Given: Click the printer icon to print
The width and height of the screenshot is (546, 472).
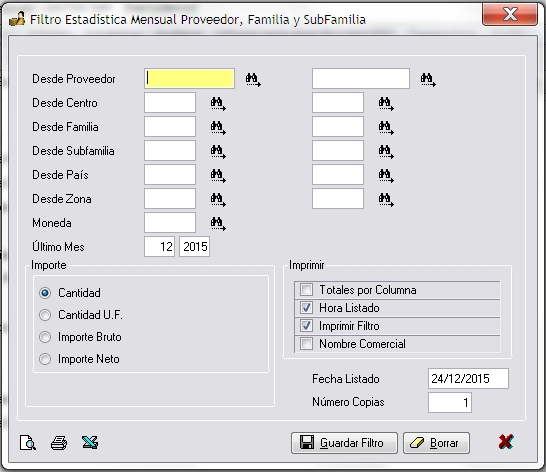Looking at the screenshot, I should 59,443.
